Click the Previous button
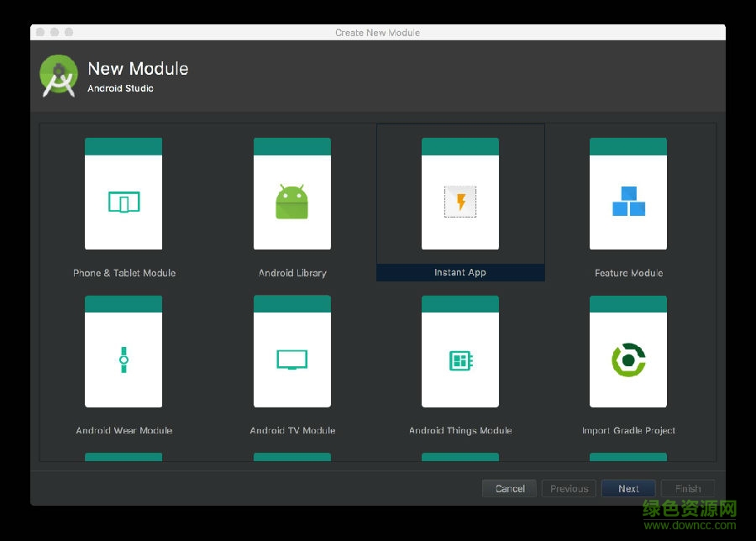This screenshot has width=756, height=541. pos(569,489)
